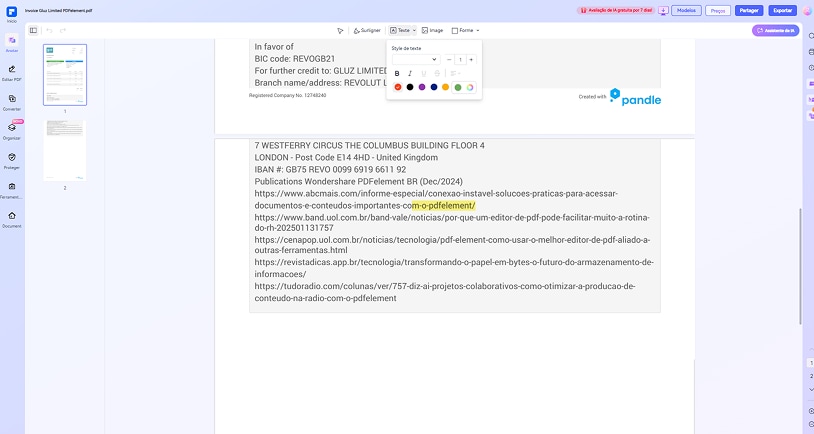
Task: Select the Forme shape tool
Action: click(463, 31)
